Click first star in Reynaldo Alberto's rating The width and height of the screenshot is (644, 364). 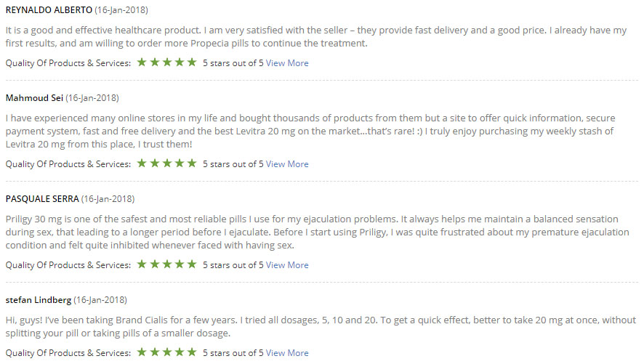pos(142,62)
